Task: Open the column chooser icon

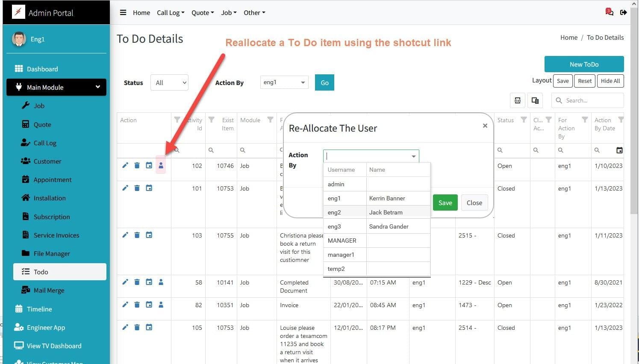Action: pos(535,100)
